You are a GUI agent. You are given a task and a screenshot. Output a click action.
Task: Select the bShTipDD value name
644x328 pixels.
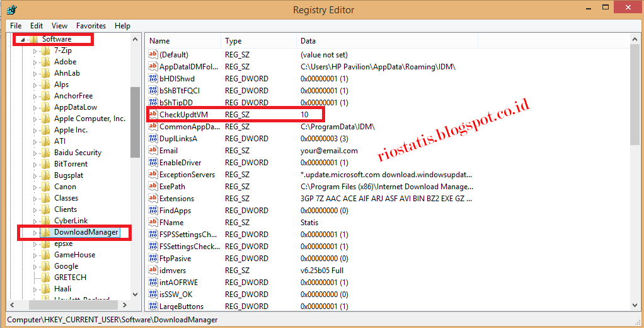(x=176, y=102)
